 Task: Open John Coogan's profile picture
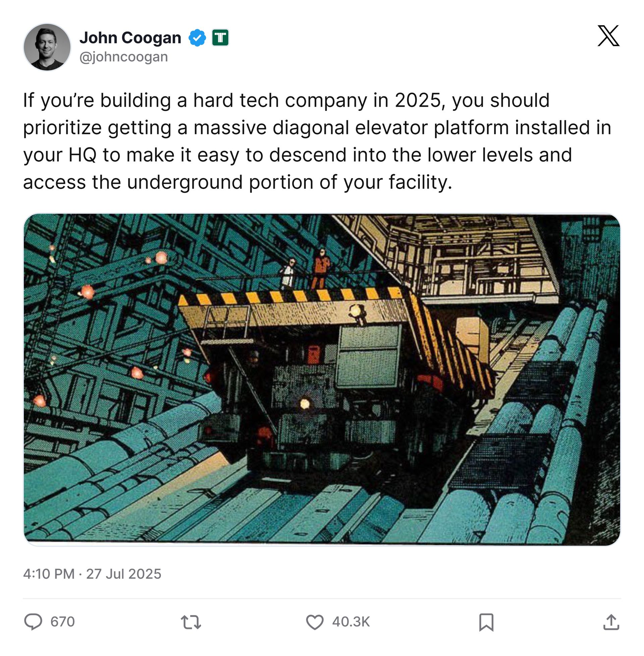pyautogui.click(x=47, y=47)
